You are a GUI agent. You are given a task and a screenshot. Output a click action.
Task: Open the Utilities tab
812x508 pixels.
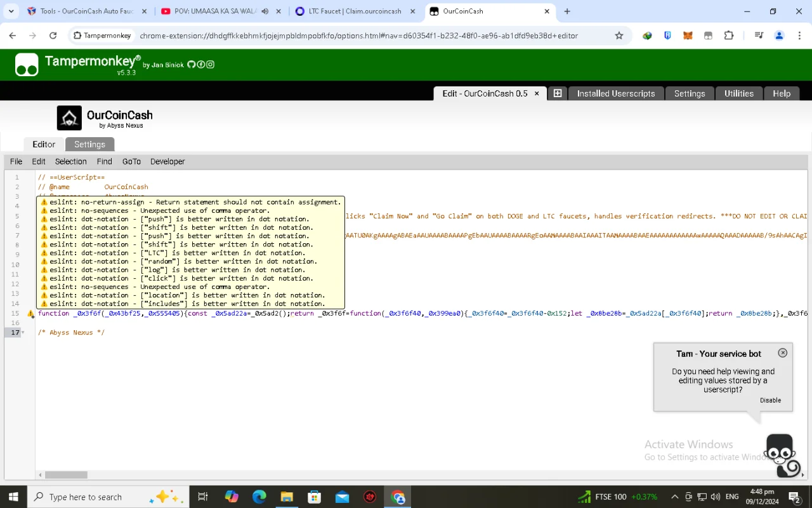point(739,93)
